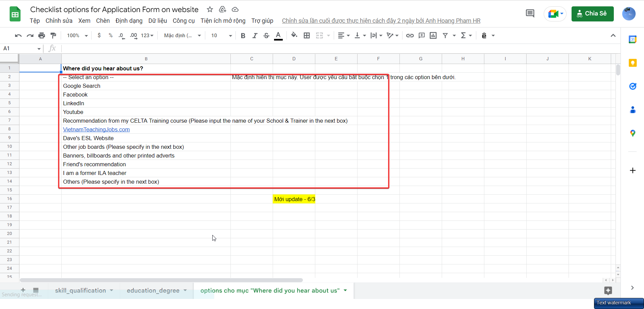Open the fill color bucket
The width and height of the screenshot is (644, 309).
pyautogui.click(x=294, y=35)
